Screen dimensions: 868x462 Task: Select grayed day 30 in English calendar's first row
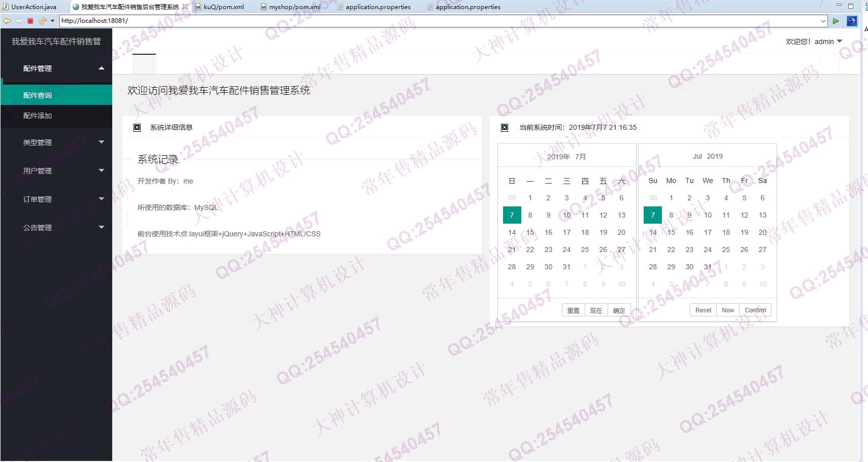653,198
